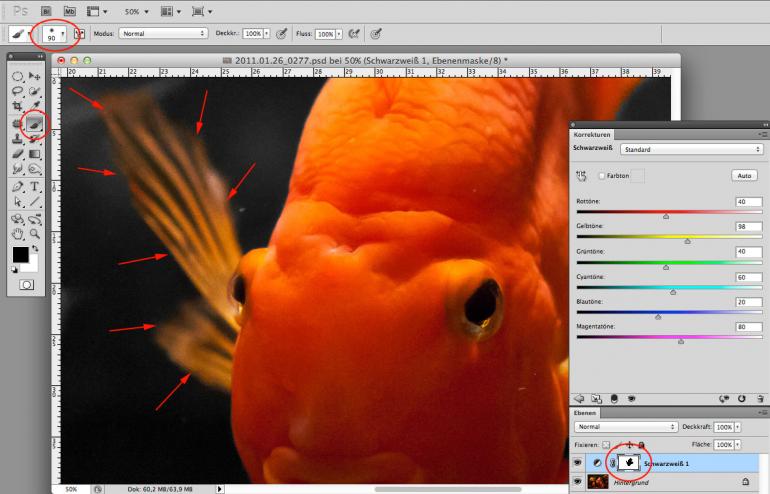Image resolution: width=770 pixels, height=494 pixels.
Task: Click the Rottöne slider handle
Action: point(666,216)
